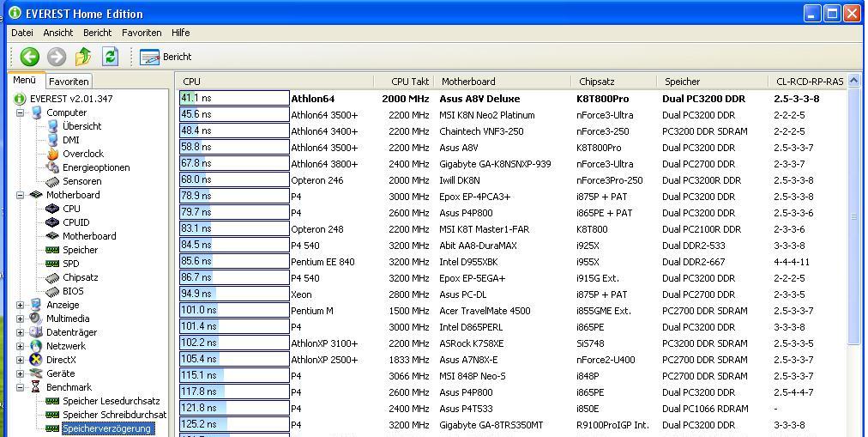This screenshot has height=437, width=868.
Task: Open the Datei menu
Action: pyautogui.click(x=22, y=33)
